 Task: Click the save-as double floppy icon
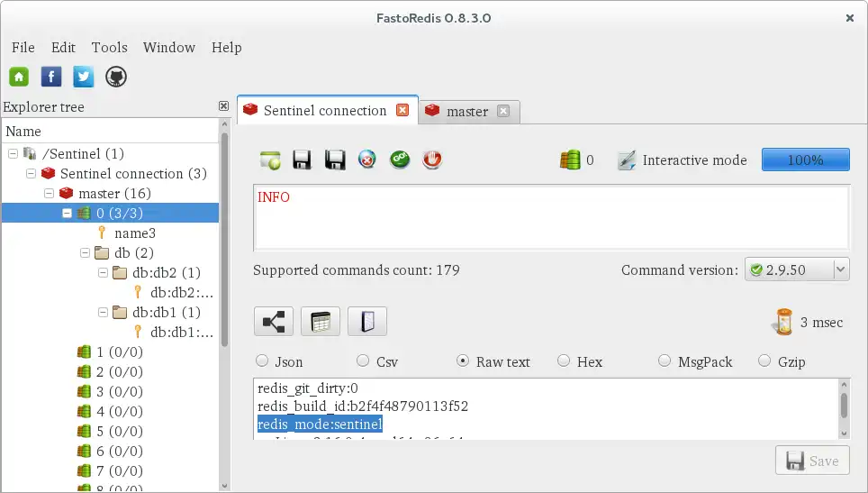pos(335,160)
